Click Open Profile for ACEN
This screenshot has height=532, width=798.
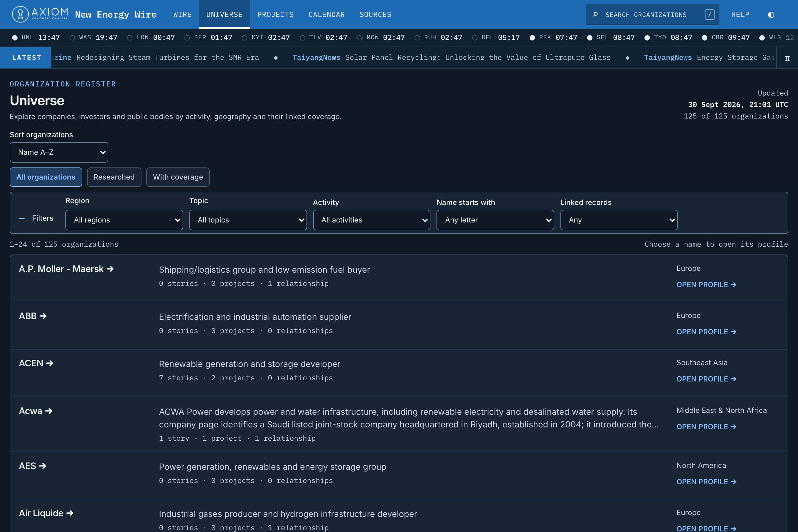[x=706, y=379]
